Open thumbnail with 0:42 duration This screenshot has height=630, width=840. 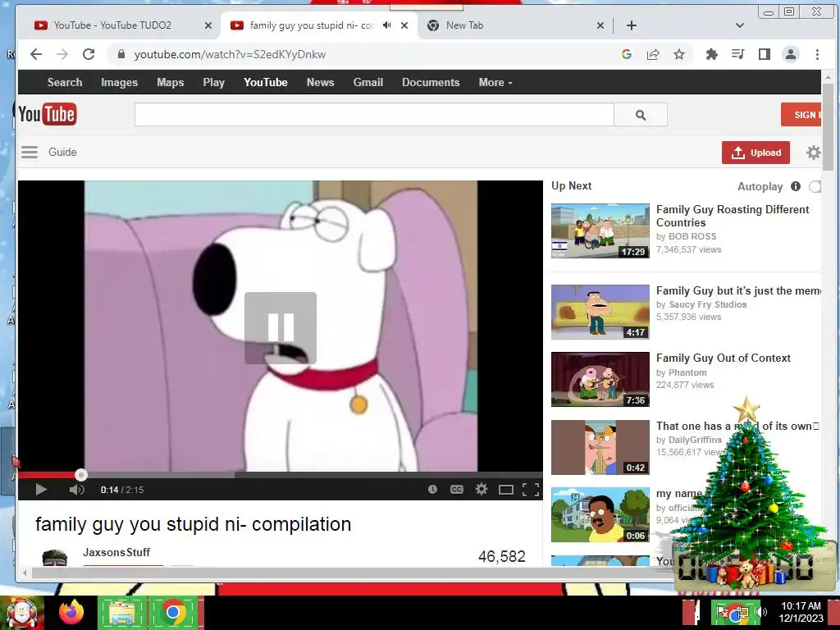tap(600, 447)
